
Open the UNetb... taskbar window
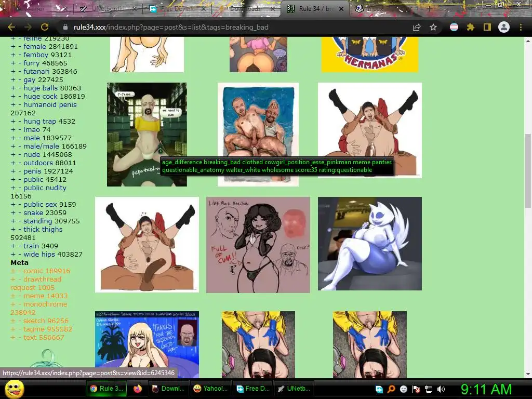294,389
